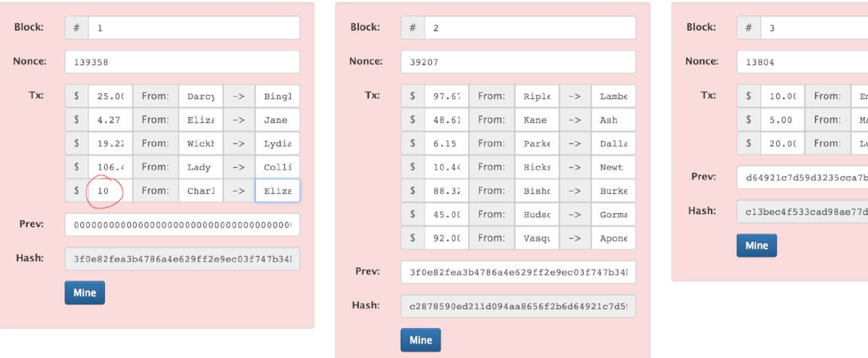
Task: Click the sender field Darcy in Block 1
Action: [200, 96]
